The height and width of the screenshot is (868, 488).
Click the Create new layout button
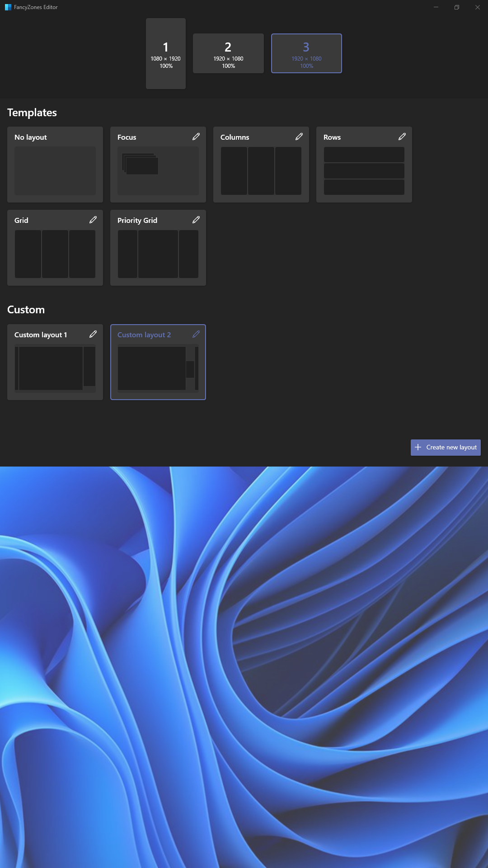point(446,447)
